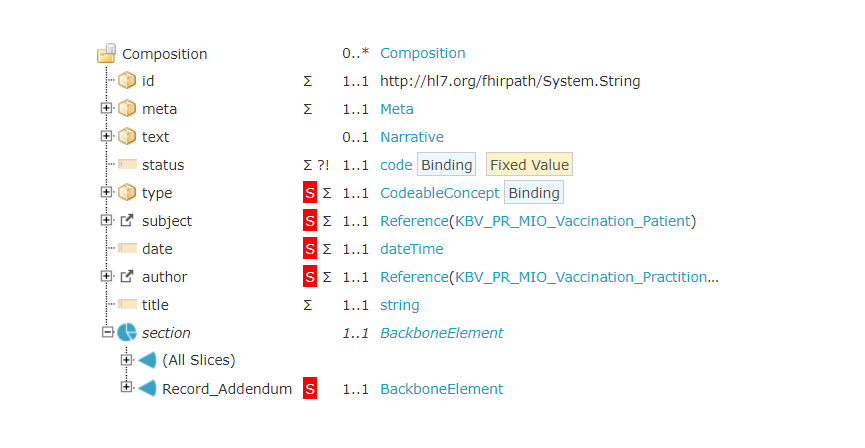Click the primitive element icon beside status
The image size is (865, 448).
127,165
